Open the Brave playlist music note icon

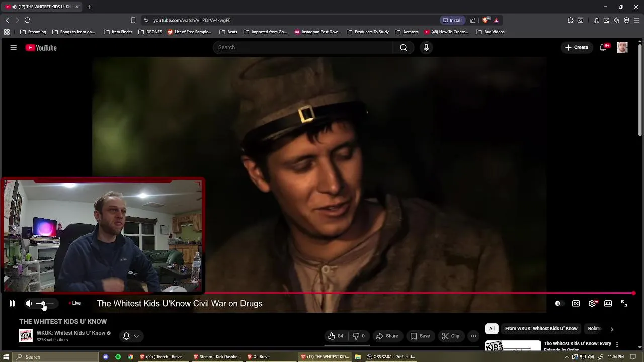click(x=596, y=20)
